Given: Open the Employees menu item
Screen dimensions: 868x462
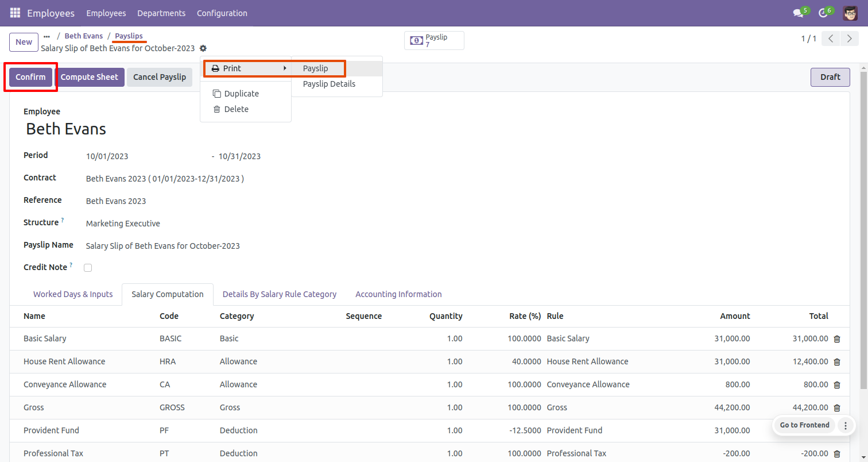Looking at the screenshot, I should pyautogui.click(x=106, y=13).
